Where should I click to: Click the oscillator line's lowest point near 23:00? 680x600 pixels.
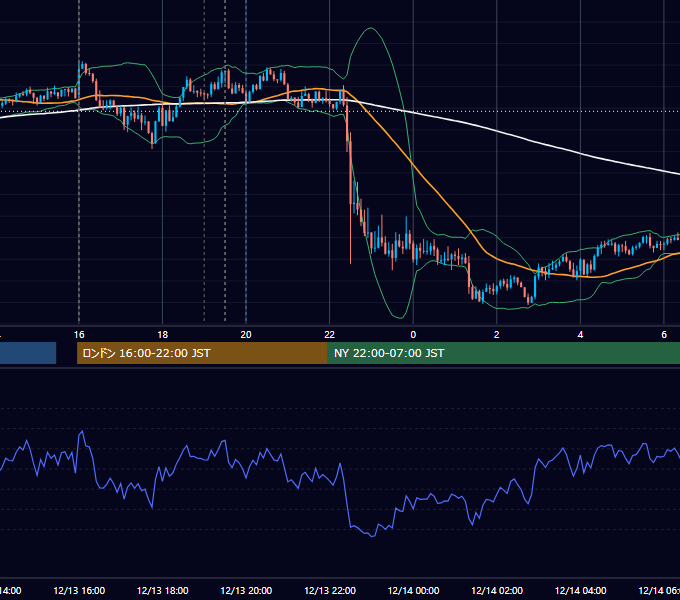[x=373, y=536]
